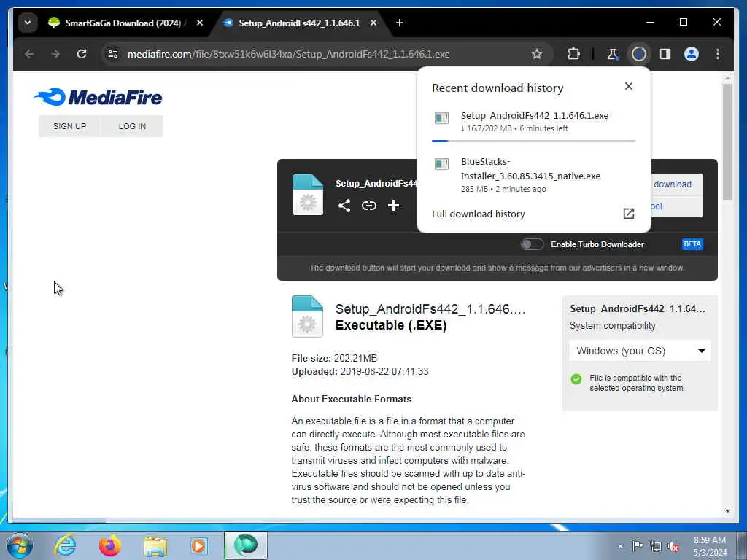
Task: Click the download button on MediaFire
Action: click(x=676, y=184)
